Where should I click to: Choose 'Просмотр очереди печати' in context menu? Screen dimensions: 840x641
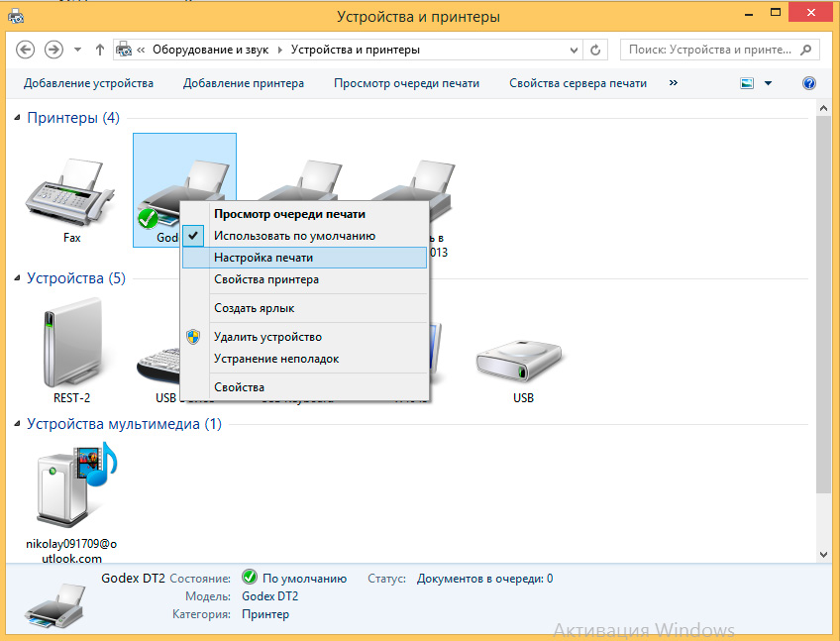(x=304, y=214)
